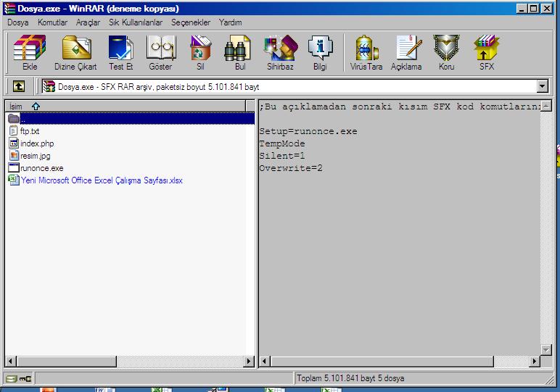Expand the address bar path dropdown
This screenshot has height=392, width=560.
point(542,86)
